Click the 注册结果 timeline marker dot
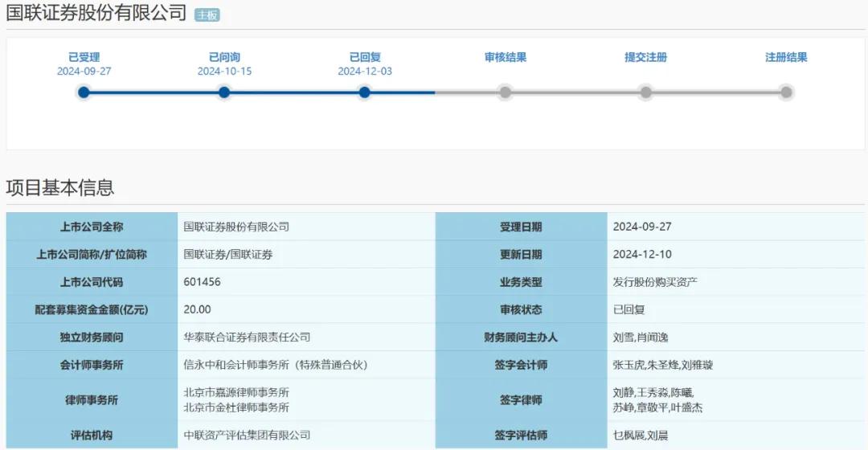 pos(786,92)
